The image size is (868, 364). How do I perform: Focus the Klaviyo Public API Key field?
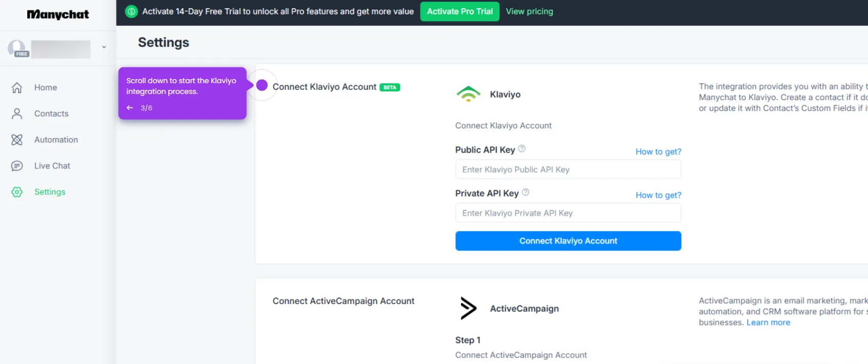(568, 169)
